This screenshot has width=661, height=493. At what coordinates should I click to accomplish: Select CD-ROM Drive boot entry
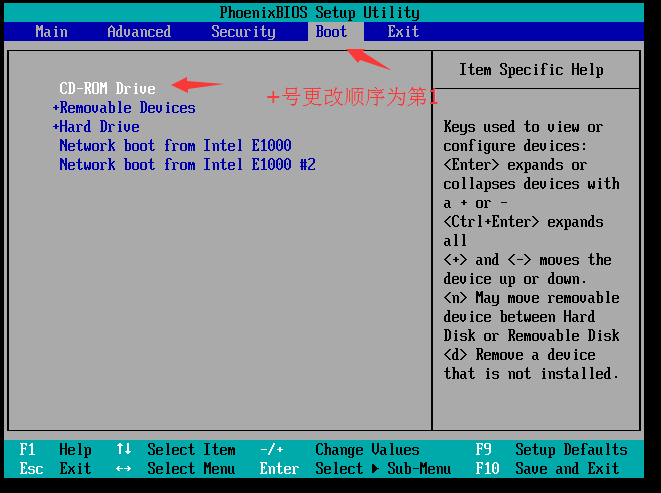[107, 89]
